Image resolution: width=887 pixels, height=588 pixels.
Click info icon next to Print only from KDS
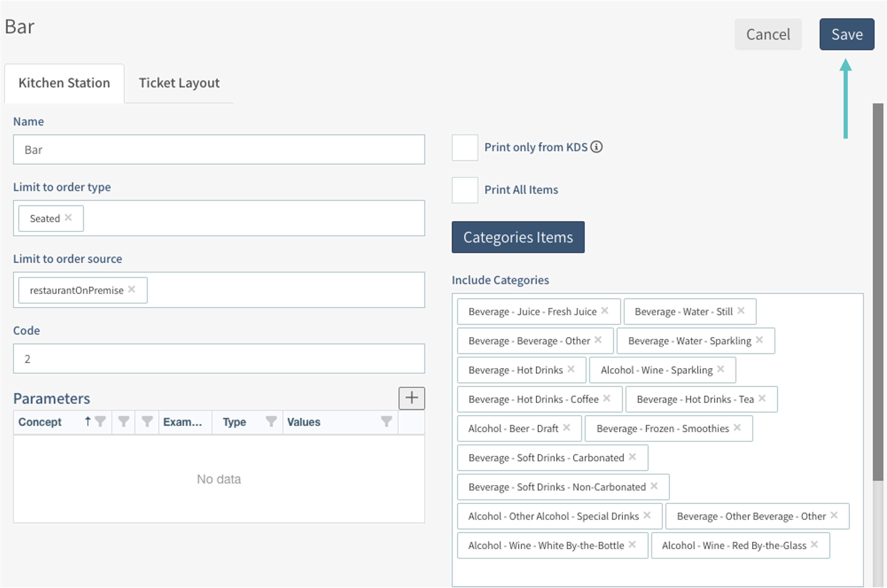tap(596, 147)
